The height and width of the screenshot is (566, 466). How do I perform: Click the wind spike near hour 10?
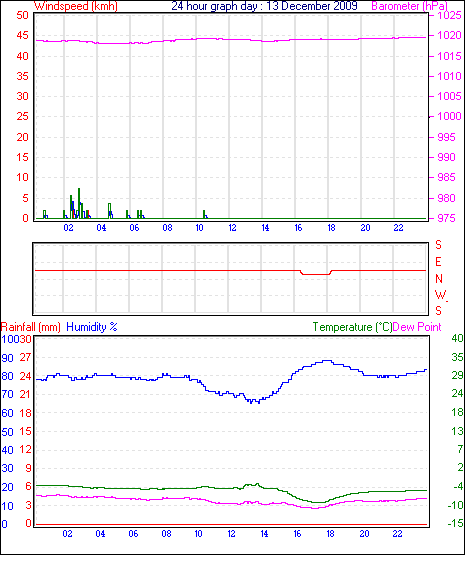click(x=205, y=214)
